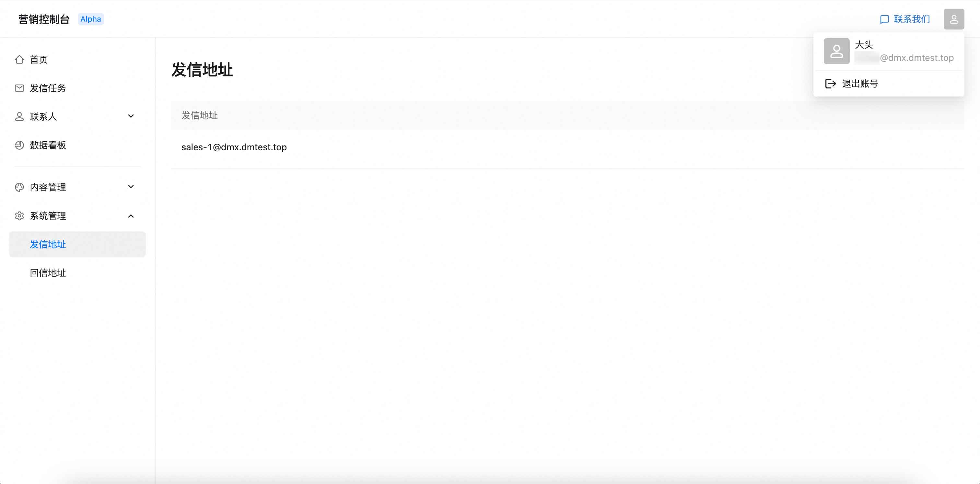Click the sales-1@dmx.dmtest.top table row

pos(234,147)
